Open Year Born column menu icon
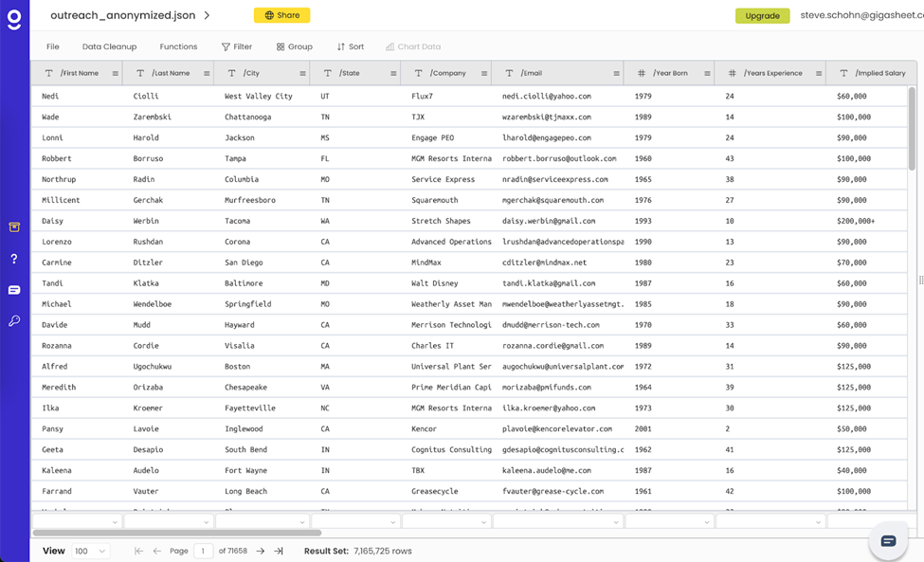 point(707,74)
